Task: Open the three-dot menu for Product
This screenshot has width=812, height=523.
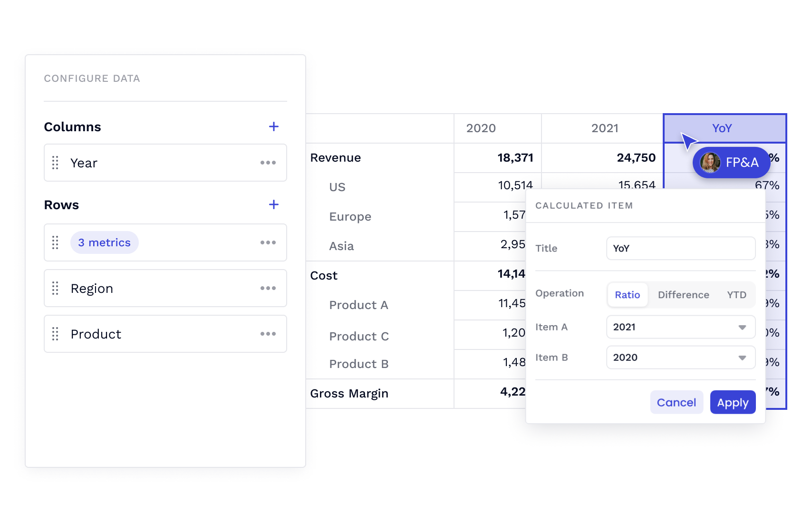Action: click(x=268, y=334)
